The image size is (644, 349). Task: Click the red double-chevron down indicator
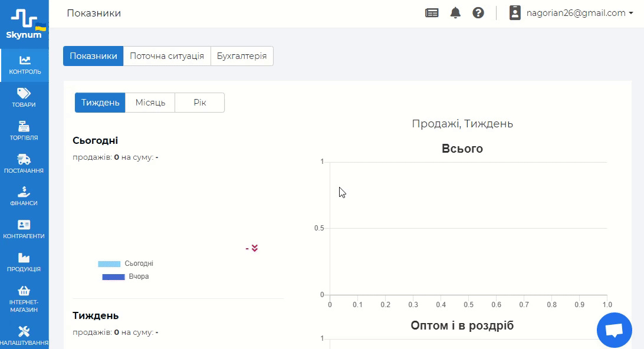point(255,248)
